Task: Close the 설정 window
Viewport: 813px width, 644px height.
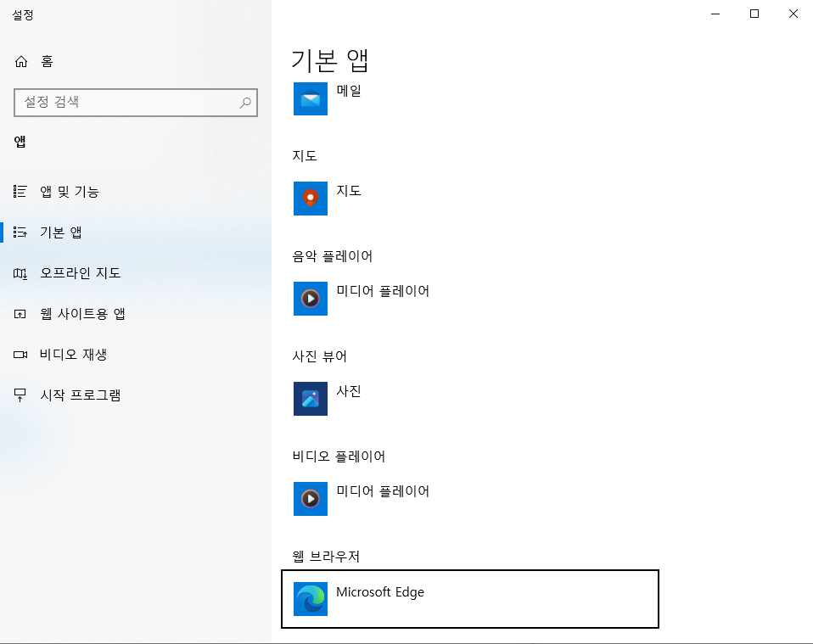Action: pos(793,14)
